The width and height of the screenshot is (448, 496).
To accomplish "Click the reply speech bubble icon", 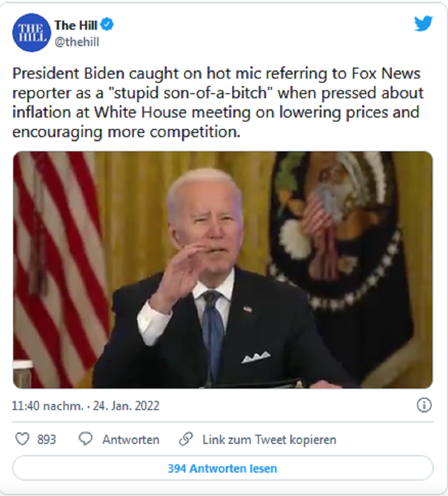I will click(85, 439).
